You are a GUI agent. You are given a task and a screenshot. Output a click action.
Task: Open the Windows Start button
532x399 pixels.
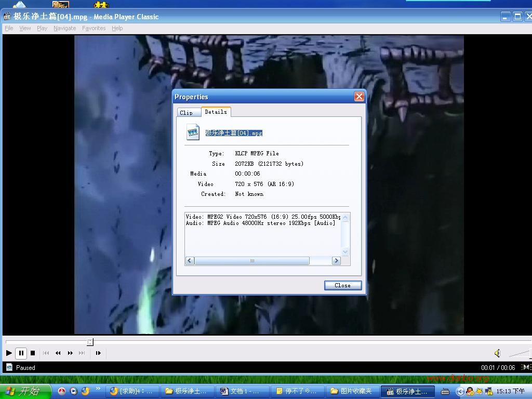click(25, 391)
